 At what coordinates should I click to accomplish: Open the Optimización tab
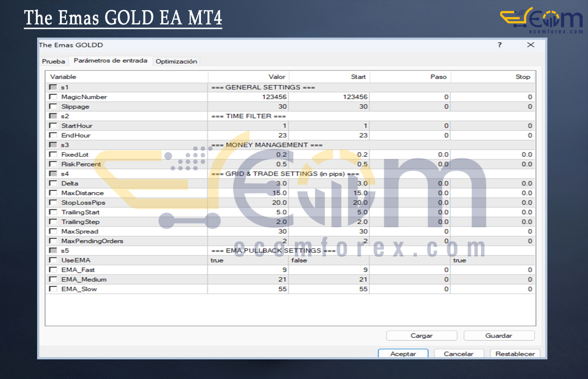click(176, 62)
